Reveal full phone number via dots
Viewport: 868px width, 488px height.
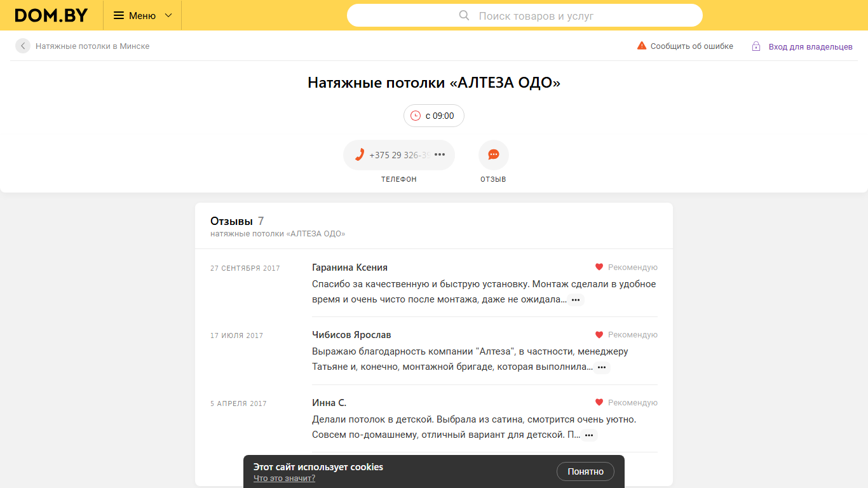(440, 154)
